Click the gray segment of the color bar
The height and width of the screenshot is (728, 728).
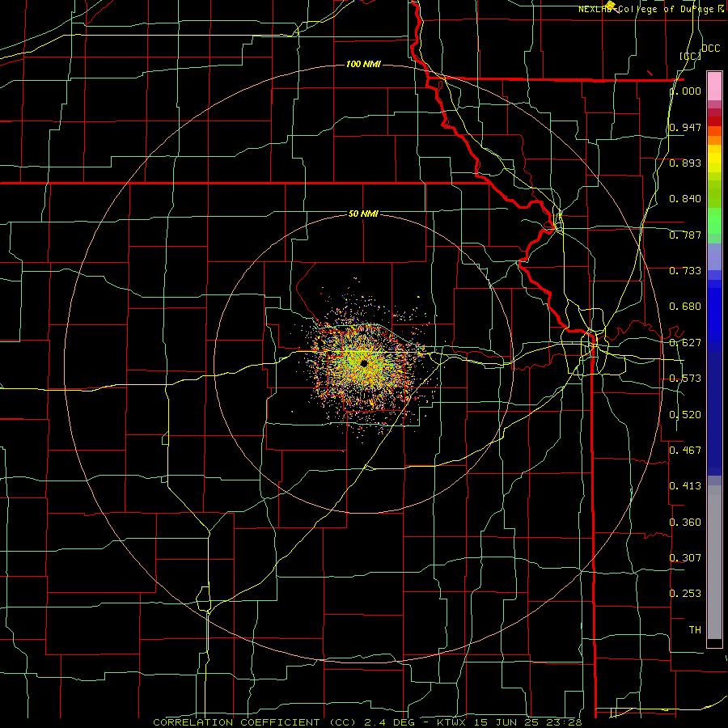(x=714, y=562)
